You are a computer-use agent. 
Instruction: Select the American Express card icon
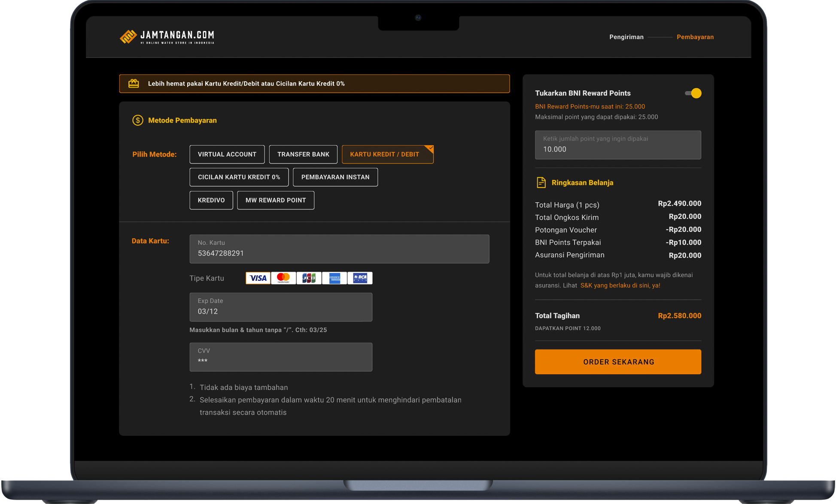click(x=334, y=278)
